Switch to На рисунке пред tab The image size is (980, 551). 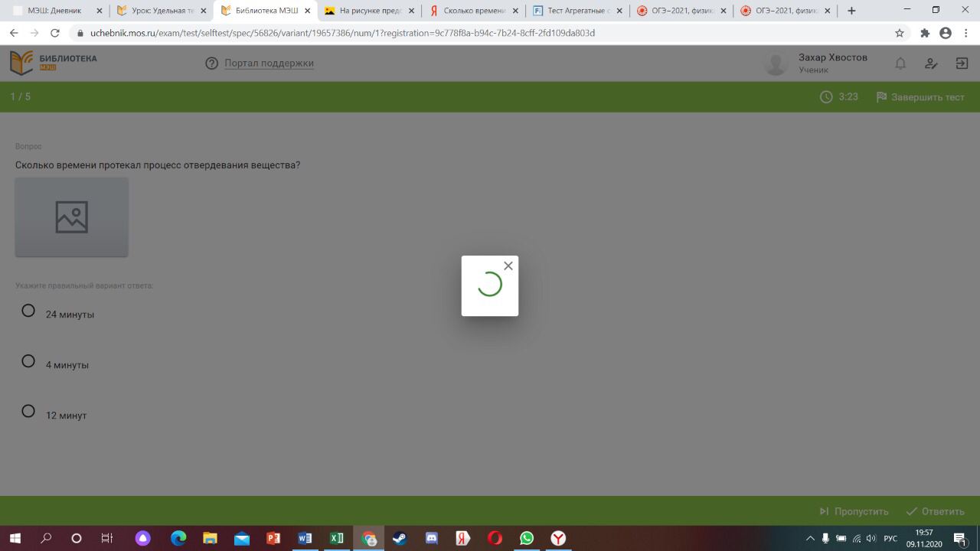(369, 11)
